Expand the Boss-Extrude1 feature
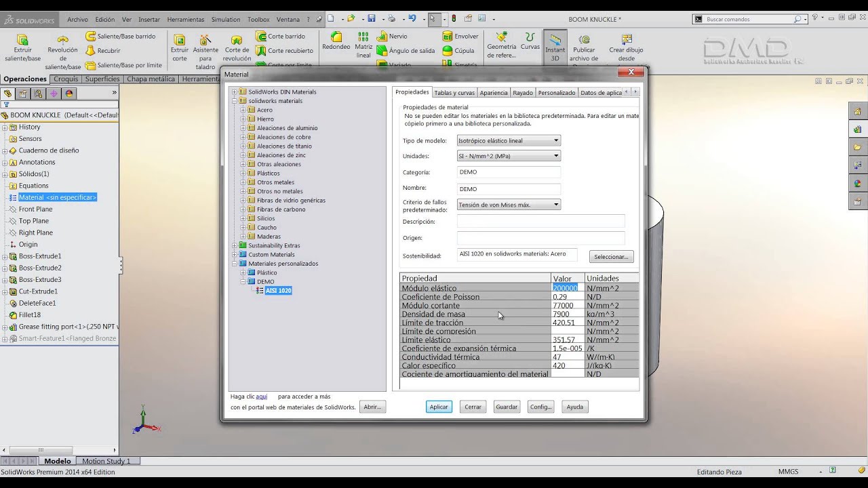The width and height of the screenshot is (868, 488). pyautogui.click(x=5, y=256)
